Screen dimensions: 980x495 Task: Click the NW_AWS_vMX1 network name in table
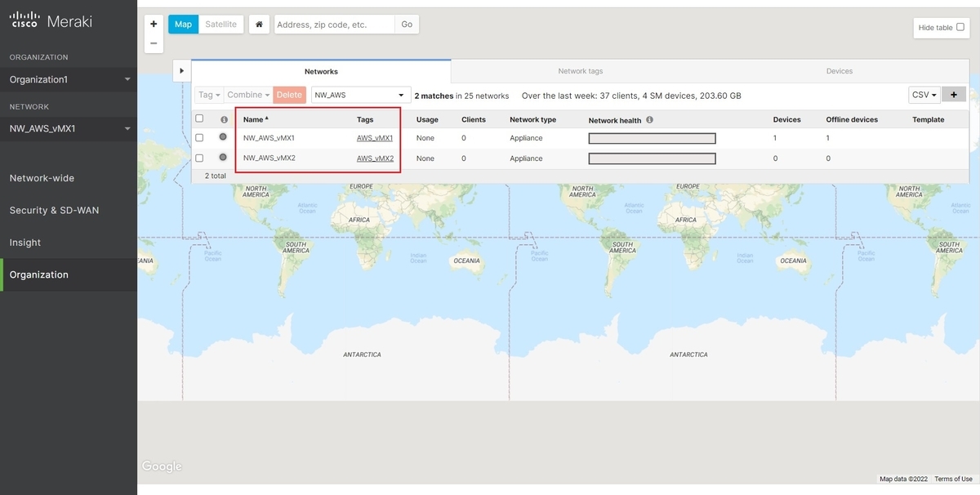(x=269, y=138)
